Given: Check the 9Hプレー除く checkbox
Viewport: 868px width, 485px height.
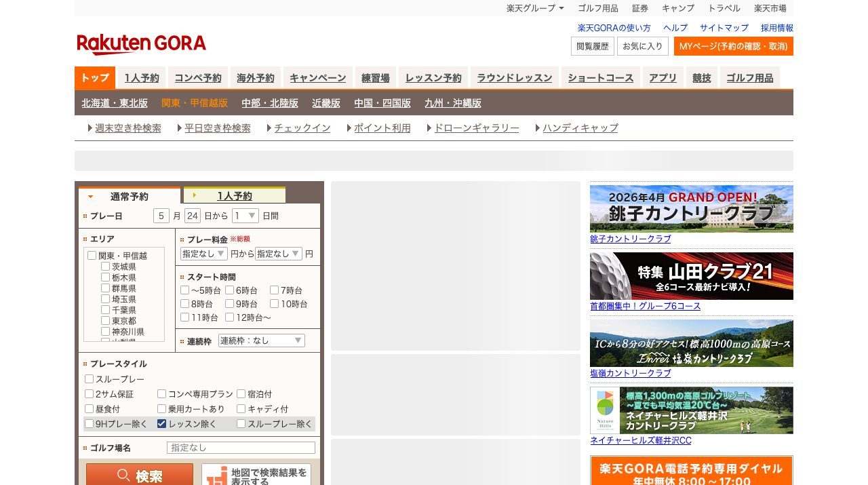Looking at the screenshot, I should 89,424.
